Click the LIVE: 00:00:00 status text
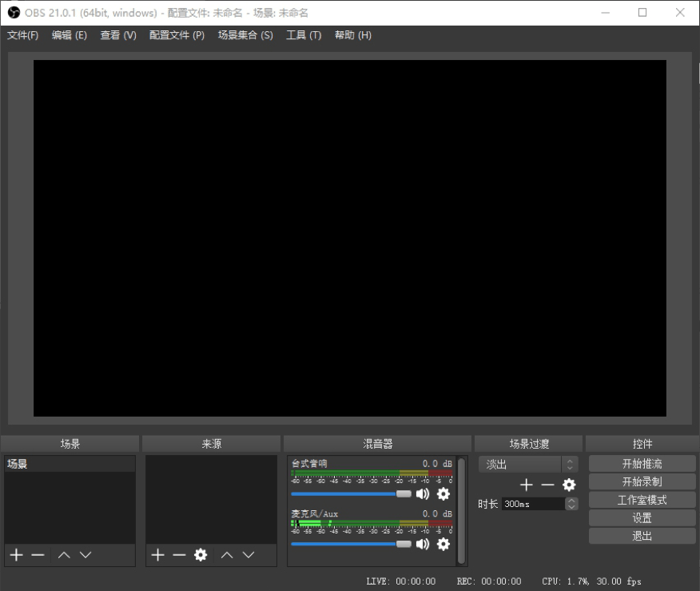 [401, 581]
